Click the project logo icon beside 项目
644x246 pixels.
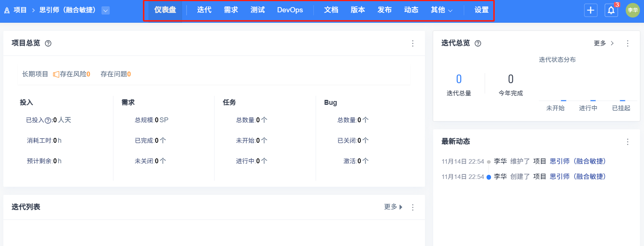7,10
